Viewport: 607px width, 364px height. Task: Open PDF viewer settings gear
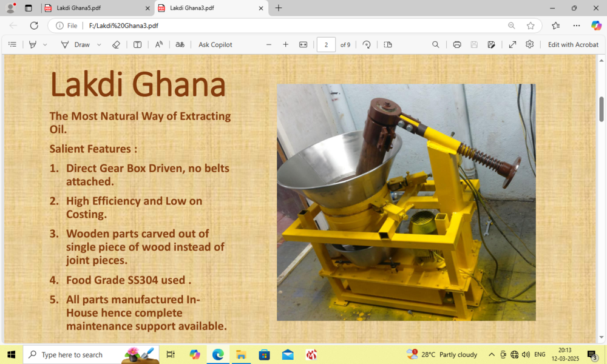[529, 44]
